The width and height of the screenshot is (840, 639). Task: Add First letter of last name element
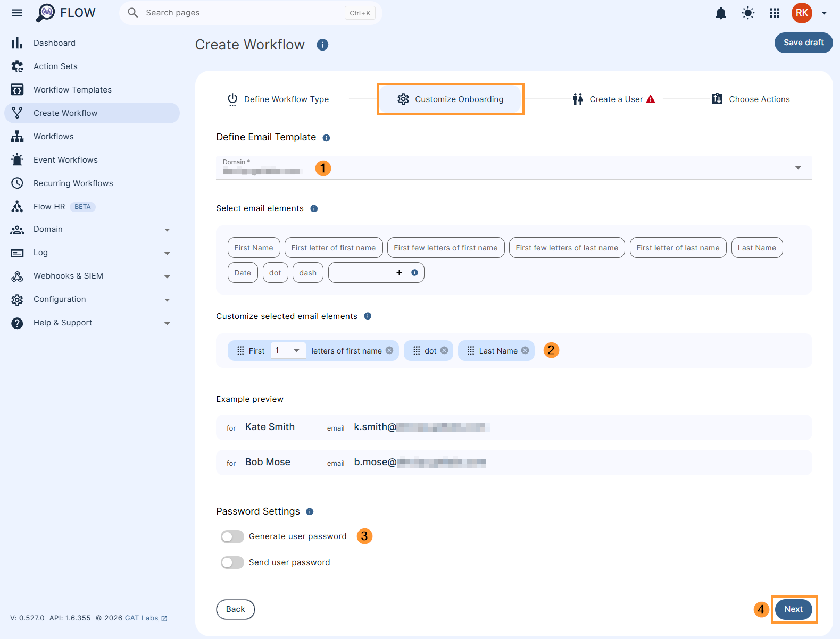678,248
